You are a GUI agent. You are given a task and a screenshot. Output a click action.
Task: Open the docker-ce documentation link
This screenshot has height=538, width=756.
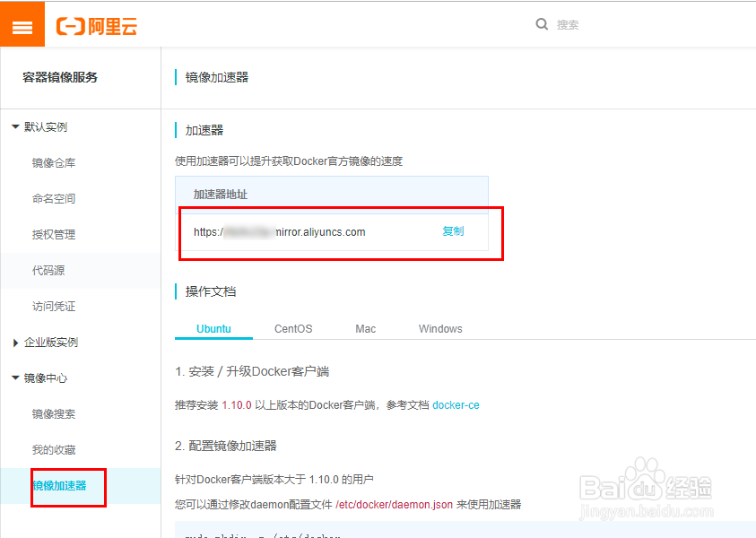[x=456, y=405]
